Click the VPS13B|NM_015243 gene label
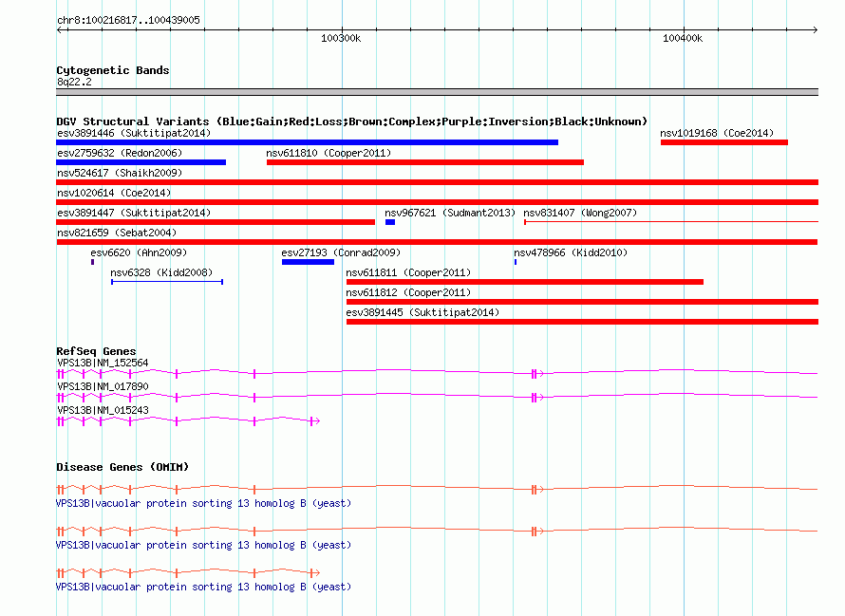The width and height of the screenshot is (845, 616). coord(103,410)
